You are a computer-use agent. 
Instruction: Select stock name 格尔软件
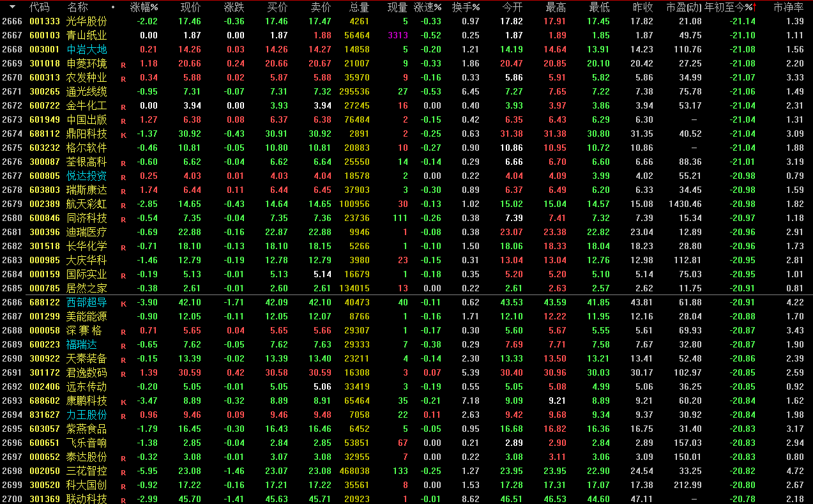pos(87,148)
